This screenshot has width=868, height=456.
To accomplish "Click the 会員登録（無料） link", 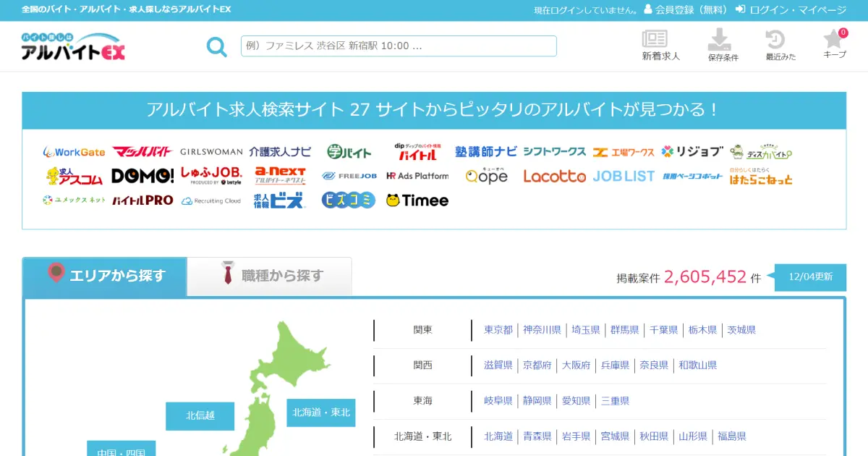I will coord(686,10).
